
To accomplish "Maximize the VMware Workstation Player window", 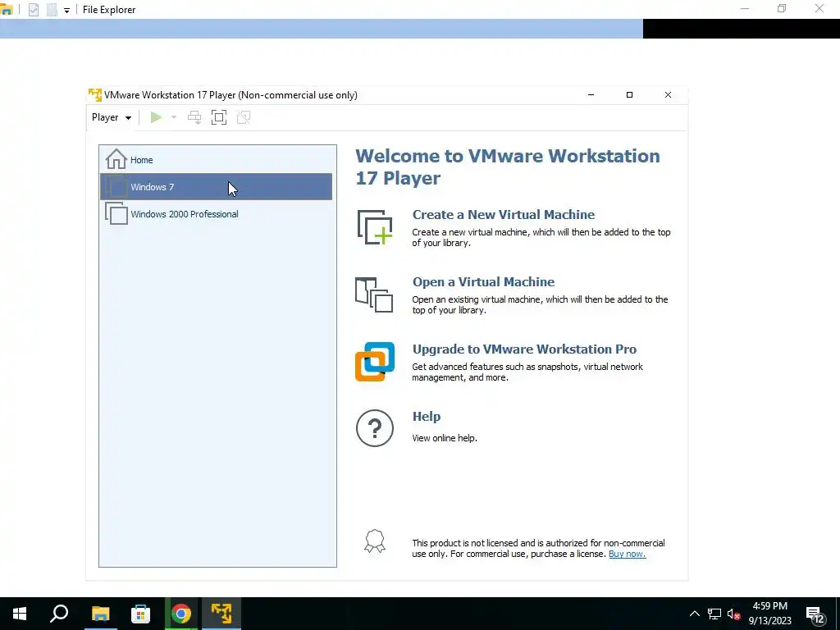I will click(629, 95).
